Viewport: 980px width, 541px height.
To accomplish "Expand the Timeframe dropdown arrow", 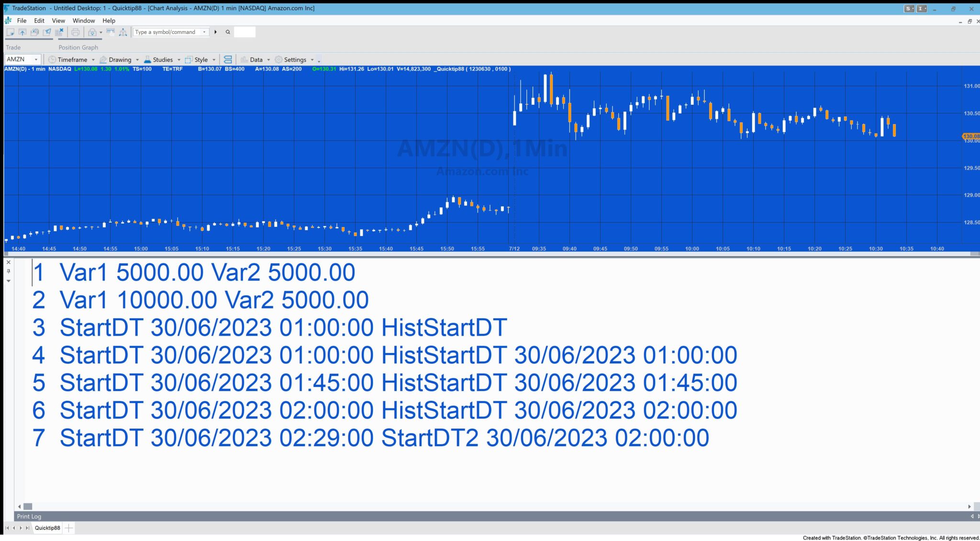I will [x=93, y=59].
